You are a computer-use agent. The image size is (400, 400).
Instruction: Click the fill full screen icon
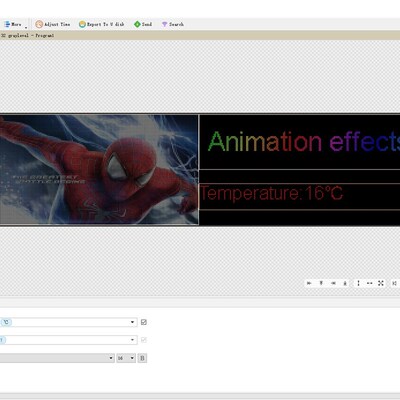[381, 283]
